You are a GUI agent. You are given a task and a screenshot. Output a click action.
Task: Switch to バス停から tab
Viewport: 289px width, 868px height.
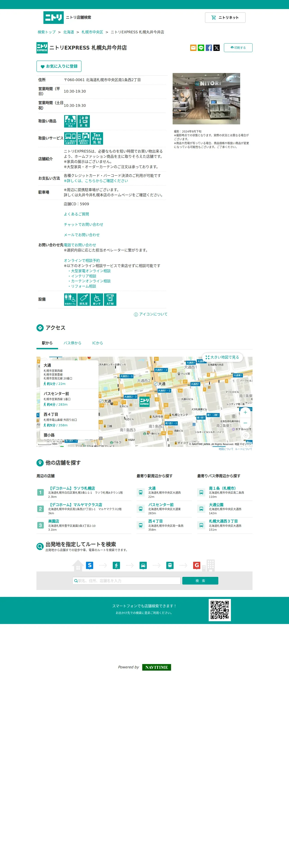(x=72, y=343)
